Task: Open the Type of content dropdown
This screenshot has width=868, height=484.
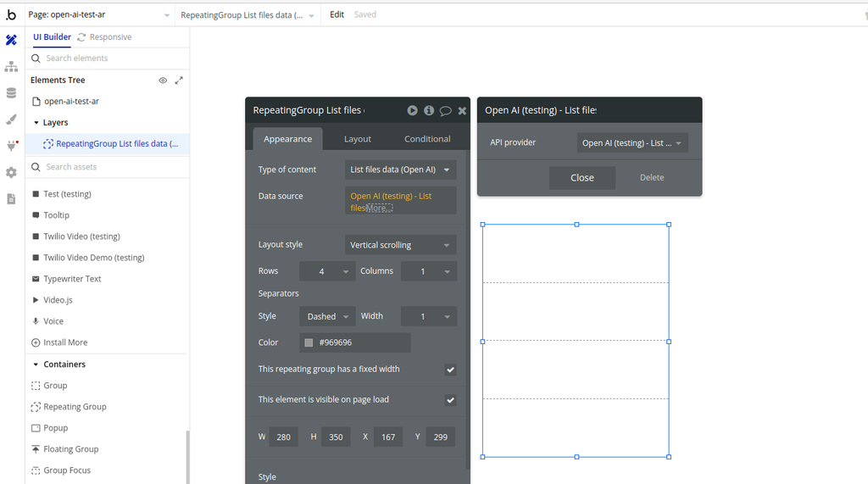Action: point(400,170)
